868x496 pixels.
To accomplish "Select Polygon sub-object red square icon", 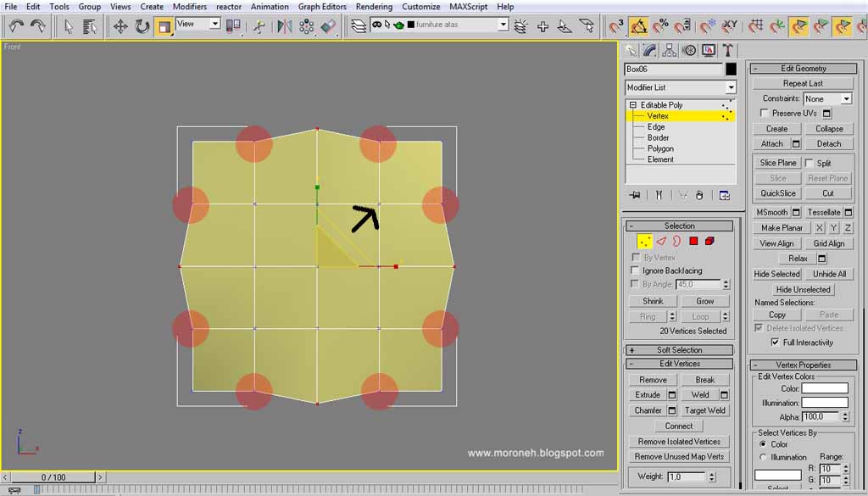I will pyautogui.click(x=693, y=241).
